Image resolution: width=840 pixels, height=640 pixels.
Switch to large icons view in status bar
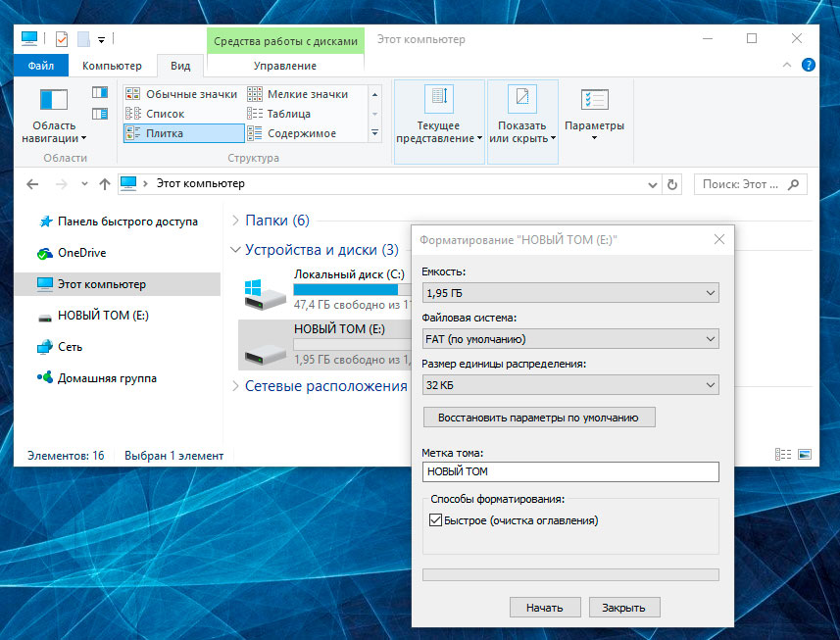[805, 455]
